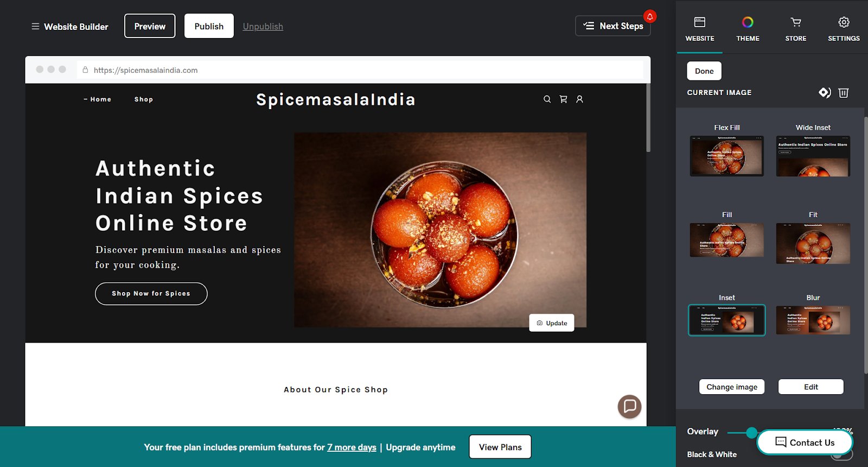Delete the current image with trash icon
This screenshot has height=467, width=868.
pyautogui.click(x=843, y=93)
